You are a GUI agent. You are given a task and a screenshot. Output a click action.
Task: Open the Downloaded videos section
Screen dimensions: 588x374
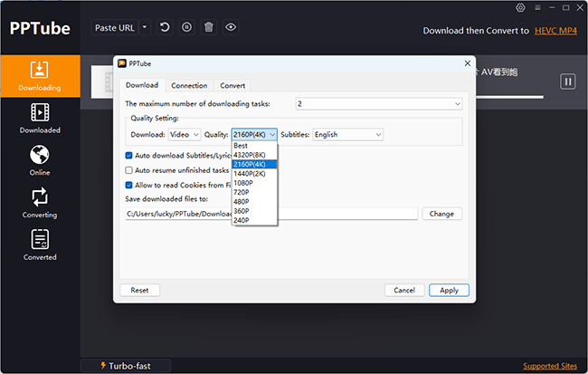(x=39, y=119)
